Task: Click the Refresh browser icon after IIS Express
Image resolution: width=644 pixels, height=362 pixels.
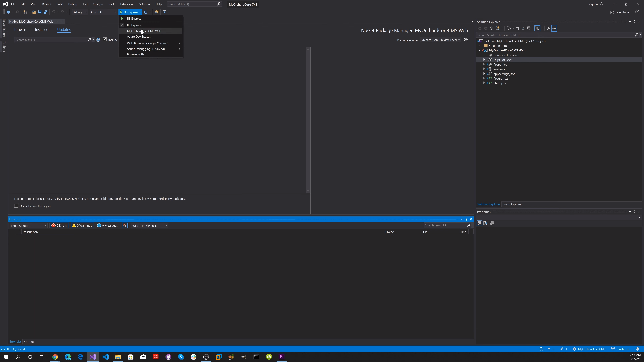Action: (146, 12)
